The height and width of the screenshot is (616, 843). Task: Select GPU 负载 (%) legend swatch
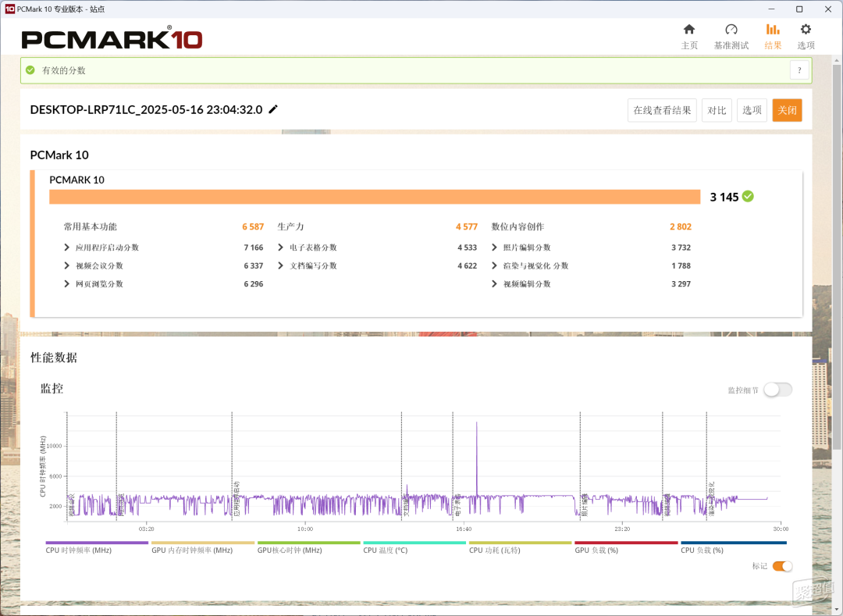coord(626,543)
